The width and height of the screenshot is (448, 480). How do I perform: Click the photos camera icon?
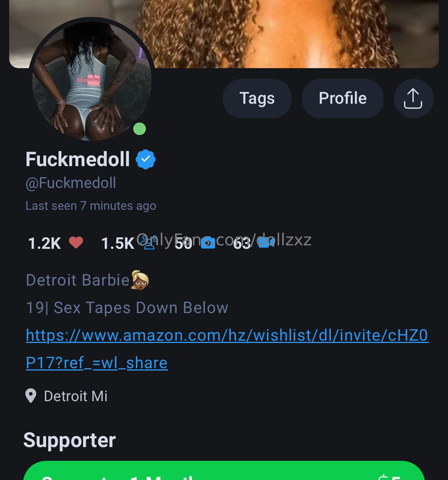pyautogui.click(x=208, y=243)
